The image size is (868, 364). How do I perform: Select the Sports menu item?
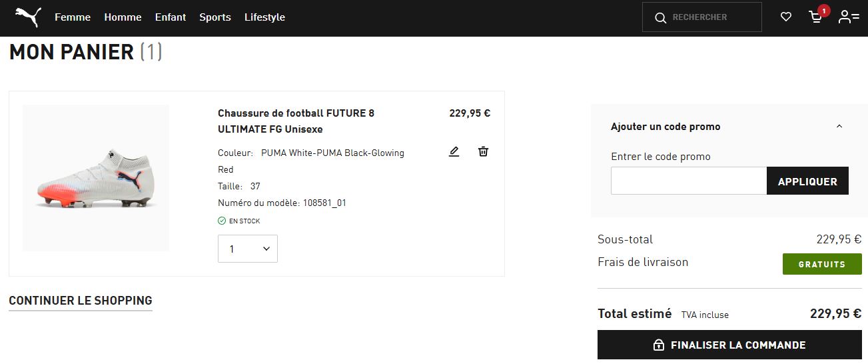(x=215, y=17)
